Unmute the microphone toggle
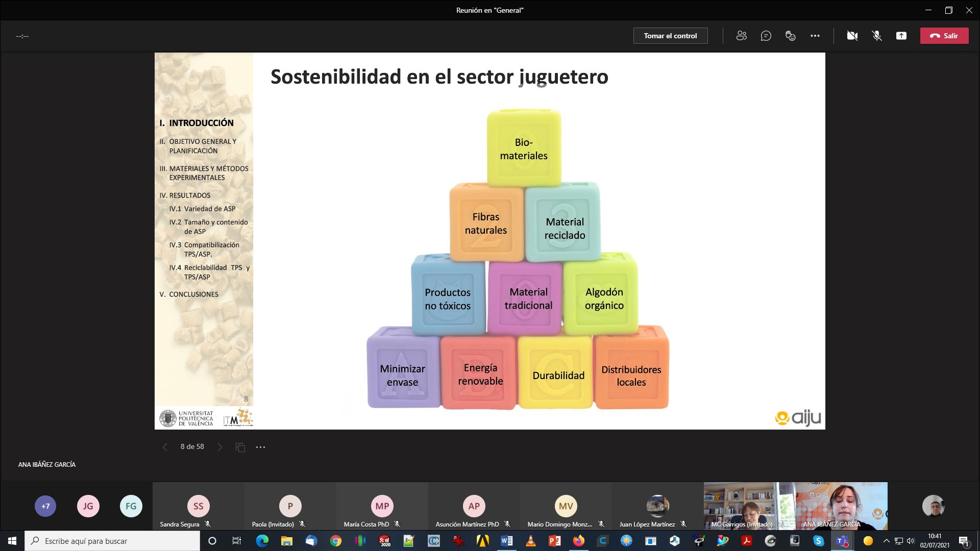This screenshot has width=980, height=551. (x=876, y=36)
